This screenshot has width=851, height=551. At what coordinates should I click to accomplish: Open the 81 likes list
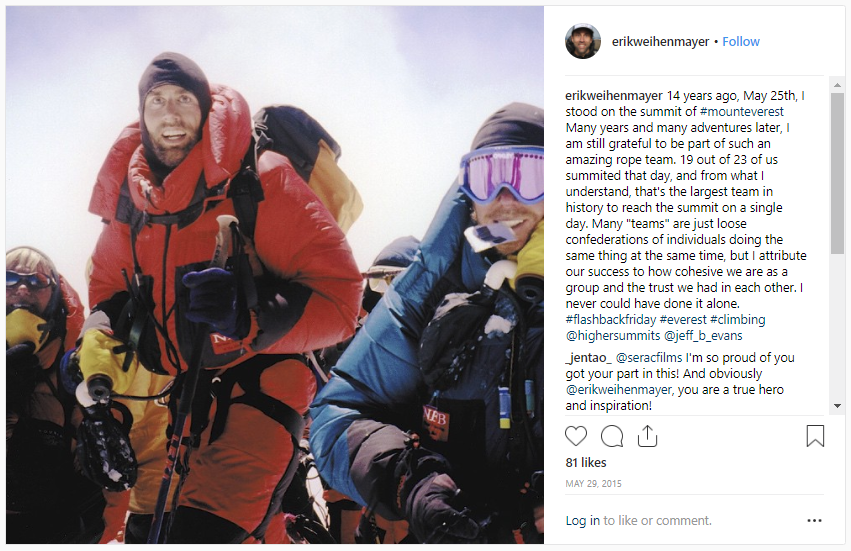[586, 463]
